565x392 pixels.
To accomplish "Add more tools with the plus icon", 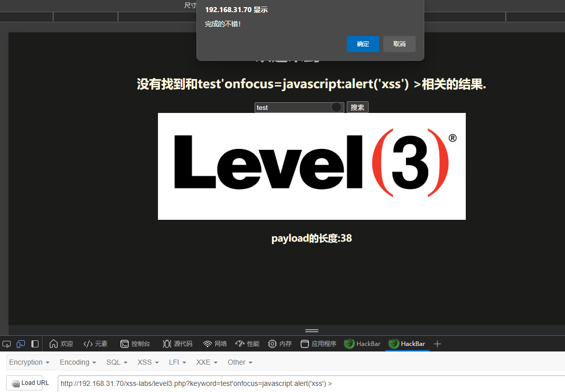I will (x=437, y=344).
